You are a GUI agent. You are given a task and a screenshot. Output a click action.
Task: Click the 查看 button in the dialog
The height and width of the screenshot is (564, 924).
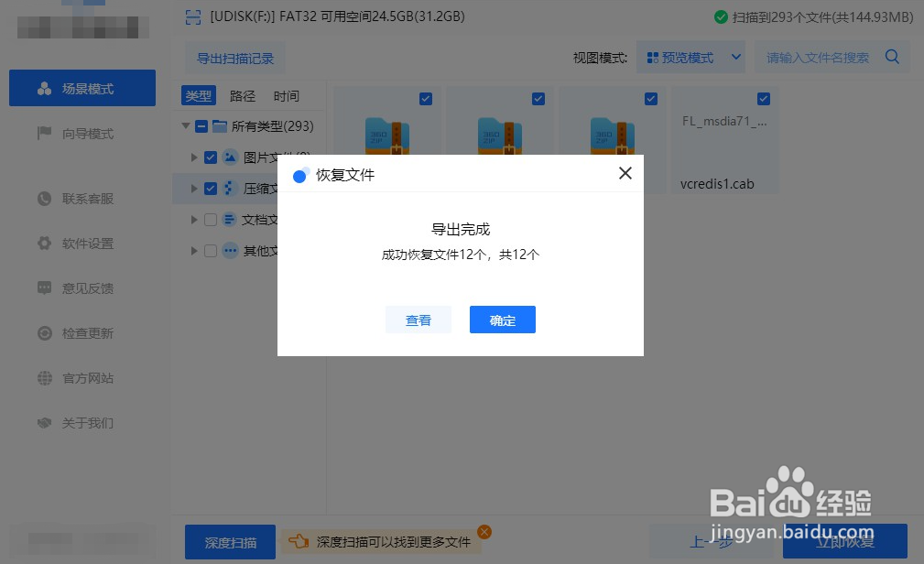[419, 320]
